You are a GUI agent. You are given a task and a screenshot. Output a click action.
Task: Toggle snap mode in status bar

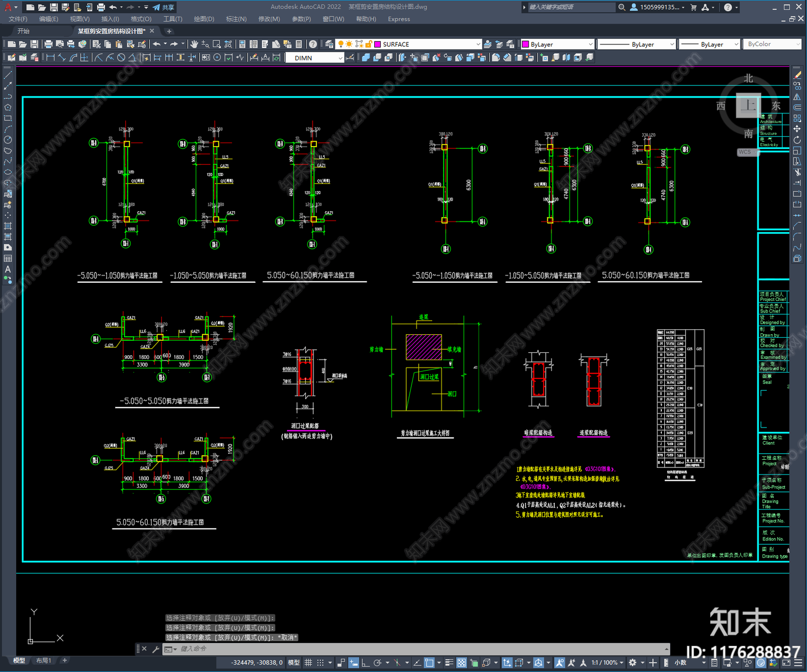pyautogui.click(x=320, y=662)
